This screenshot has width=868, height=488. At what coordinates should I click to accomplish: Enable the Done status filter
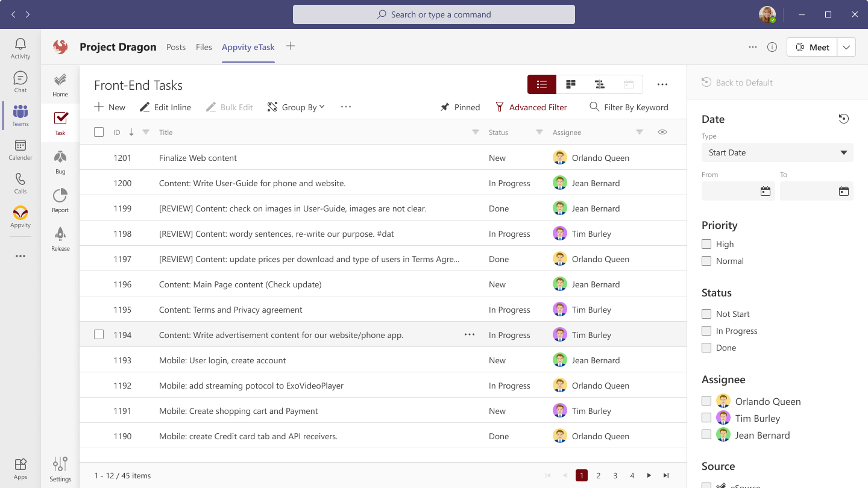(x=706, y=348)
